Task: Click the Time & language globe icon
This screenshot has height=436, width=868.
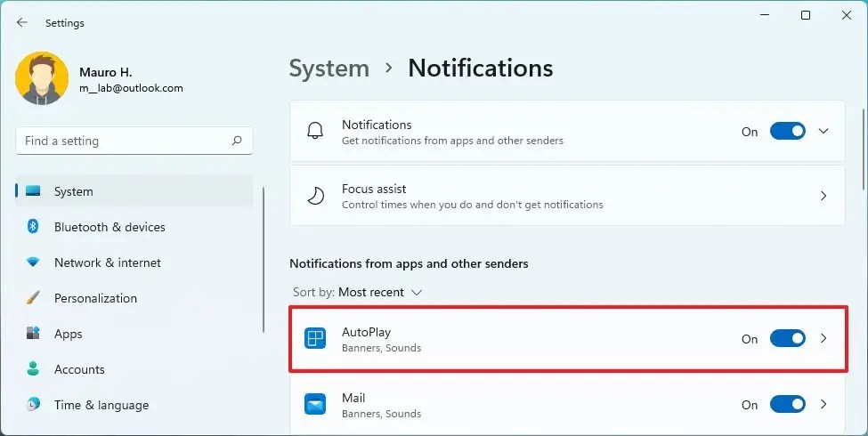Action: pos(33,405)
